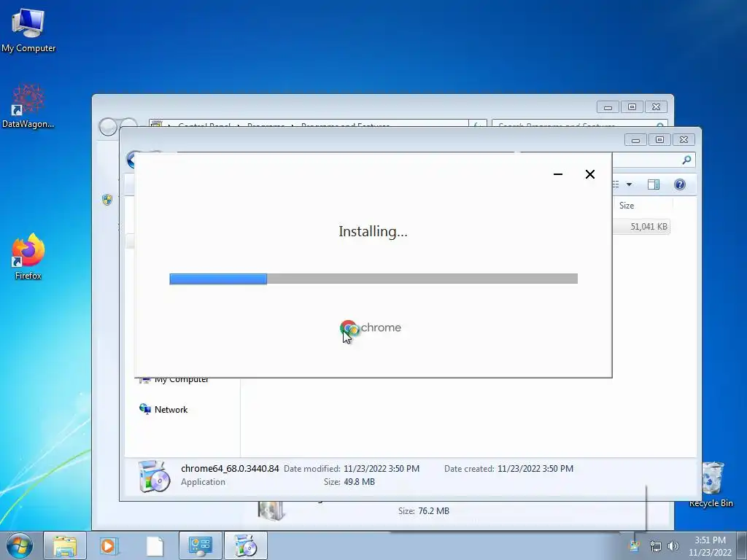Open the Recycle Bin on the desktop
This screenshot has width=747, height=560.
pos(711,484)
